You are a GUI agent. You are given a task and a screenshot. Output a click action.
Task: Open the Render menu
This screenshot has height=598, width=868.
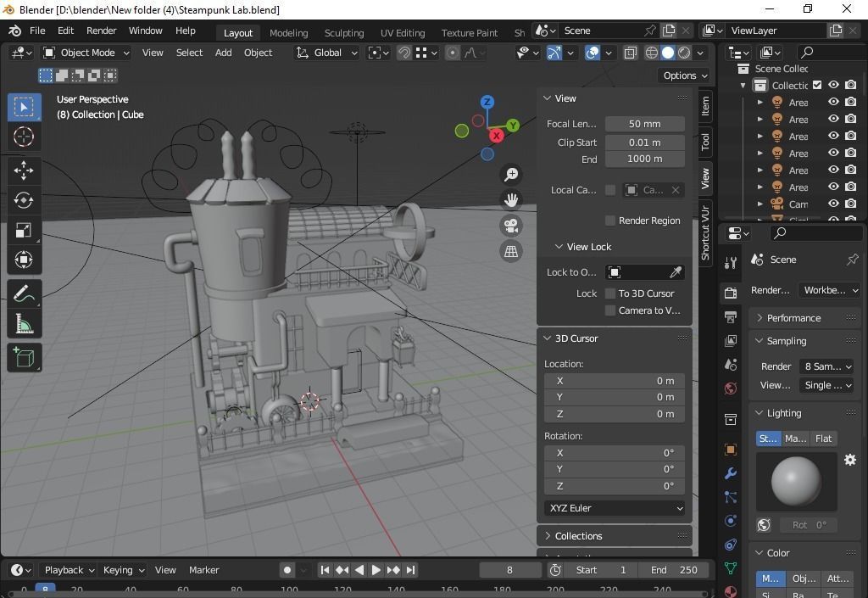pos(101,31)
